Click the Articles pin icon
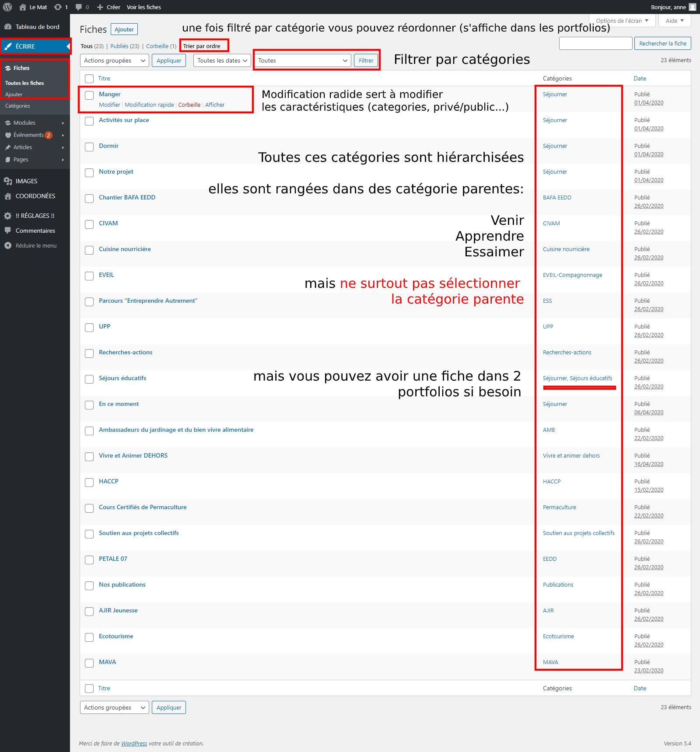 (x=8, y=147)
